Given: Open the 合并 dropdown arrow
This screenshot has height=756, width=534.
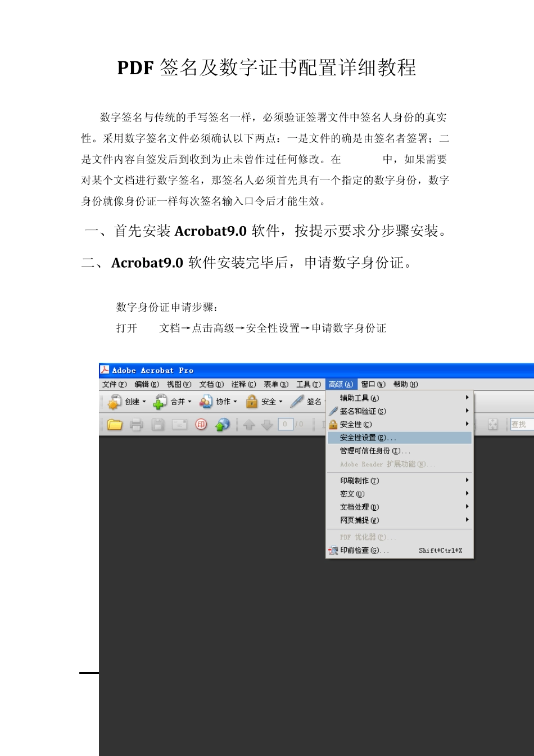Looking at the screenshot, I should pos(189,402).
